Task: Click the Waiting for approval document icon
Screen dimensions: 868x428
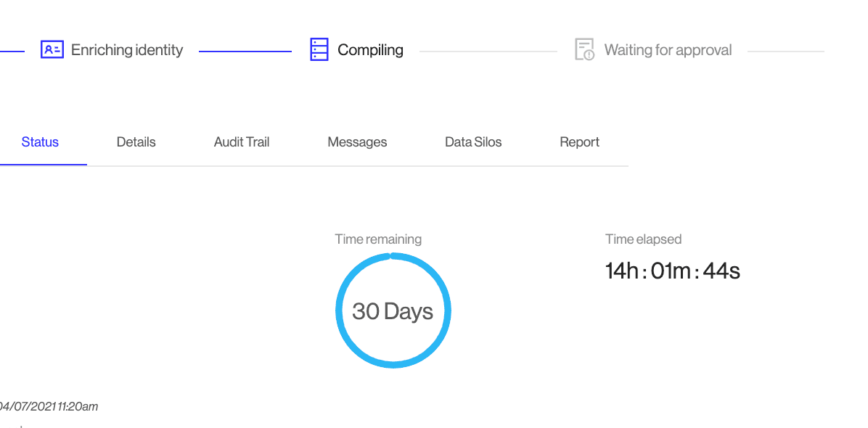Action: (x=584, y=50)
